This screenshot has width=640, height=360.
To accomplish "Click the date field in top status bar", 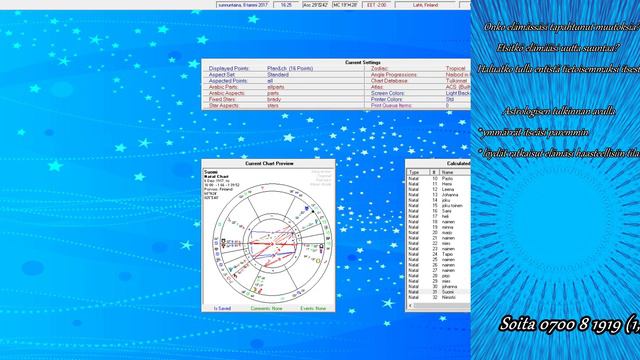I will (x=243, y=5).
